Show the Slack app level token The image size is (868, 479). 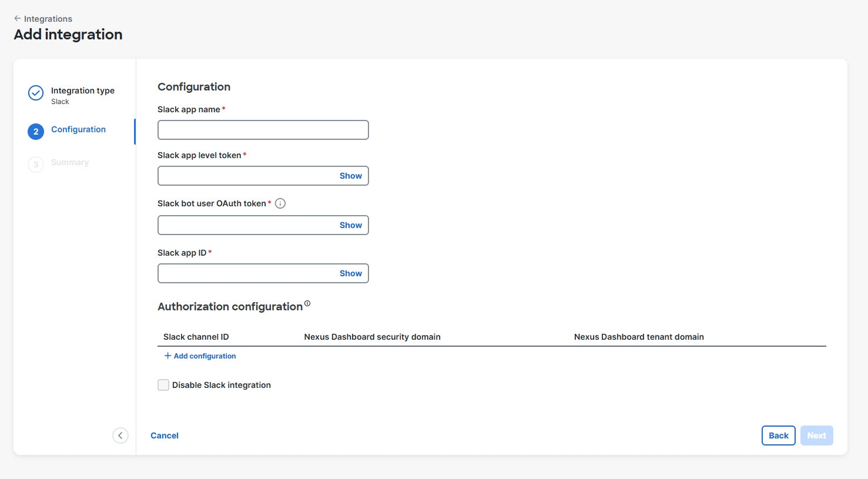350,175
